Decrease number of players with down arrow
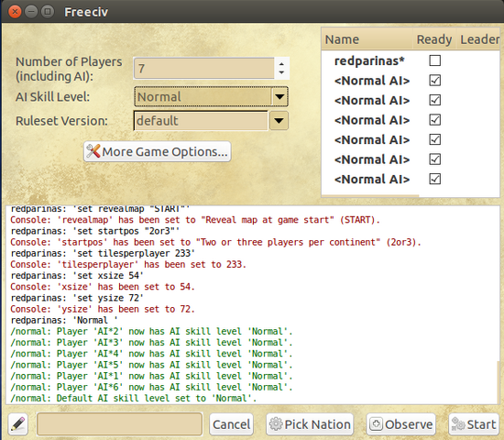 281,73
